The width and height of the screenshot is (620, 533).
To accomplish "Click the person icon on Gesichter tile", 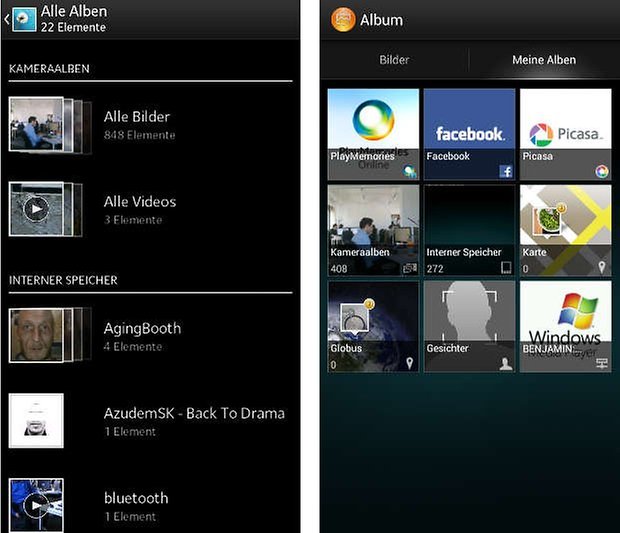I will (506, 363).
